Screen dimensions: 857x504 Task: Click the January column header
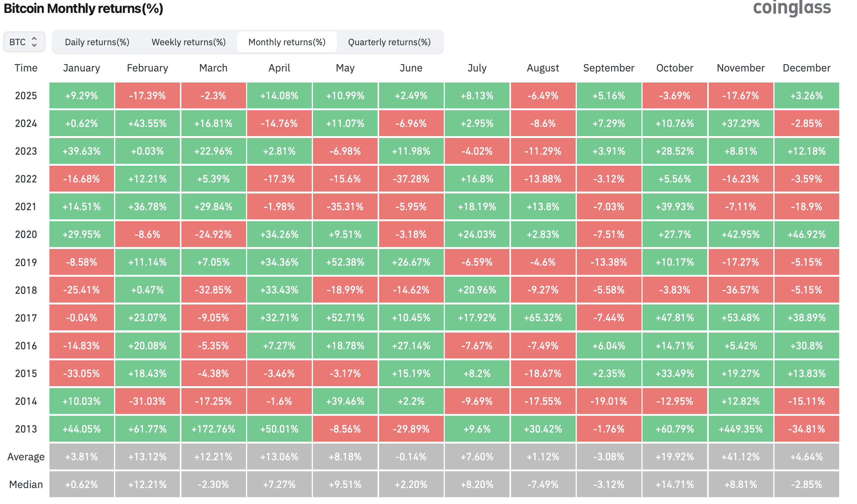click(x=81, y=68)
